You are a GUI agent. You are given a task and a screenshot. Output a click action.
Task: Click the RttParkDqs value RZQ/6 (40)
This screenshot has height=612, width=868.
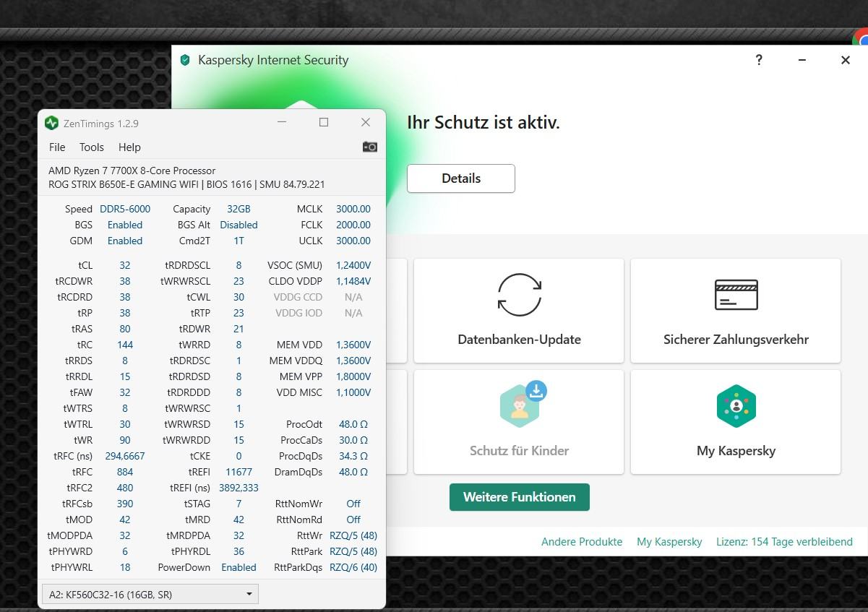pos(353,567)
